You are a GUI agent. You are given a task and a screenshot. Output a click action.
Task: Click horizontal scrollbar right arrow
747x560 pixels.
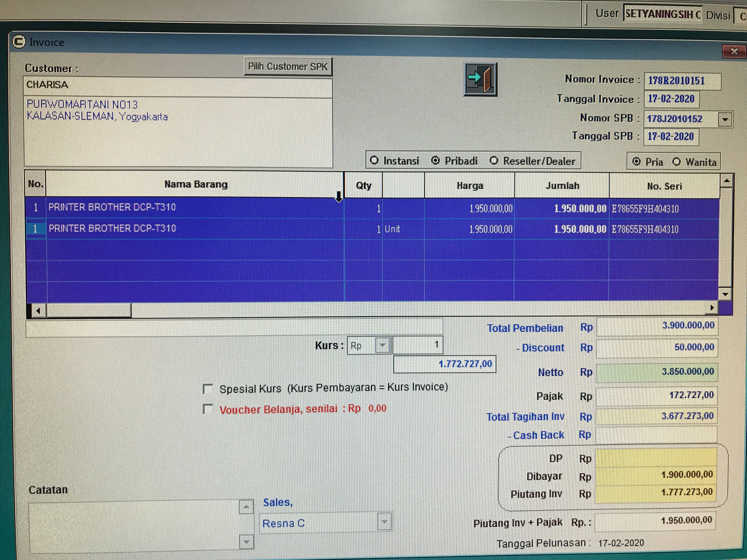click(x=712, y=308)
